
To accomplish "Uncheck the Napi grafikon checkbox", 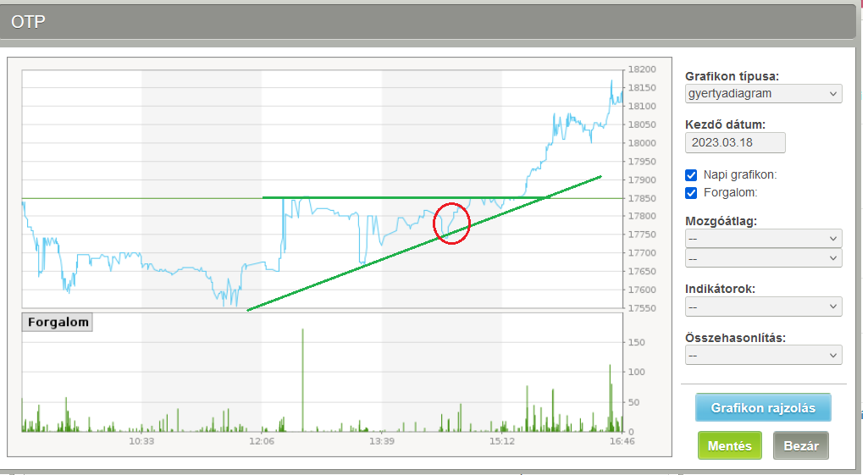I will tap(691, 175).
